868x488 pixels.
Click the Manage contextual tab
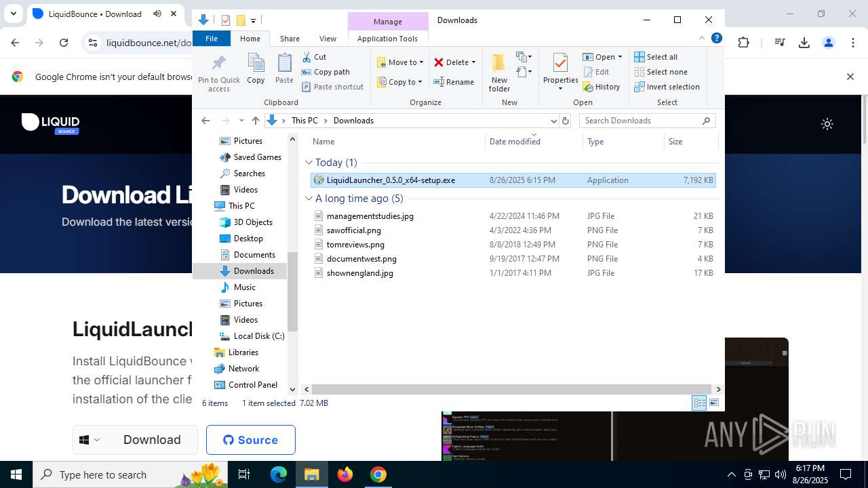point(388,22)
